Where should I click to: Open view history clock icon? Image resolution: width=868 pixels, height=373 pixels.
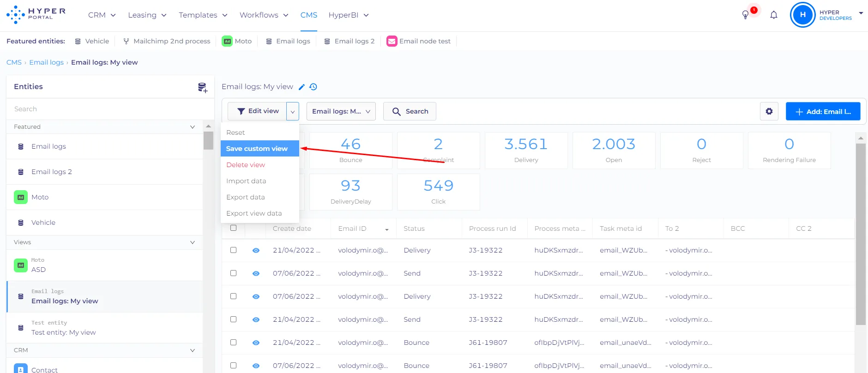tap(313, 87)
